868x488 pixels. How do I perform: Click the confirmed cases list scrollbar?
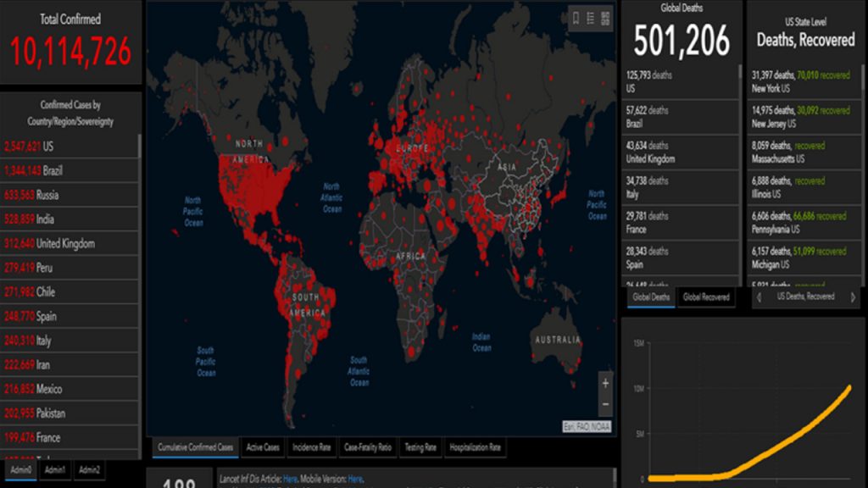click(x=140, y=254)
